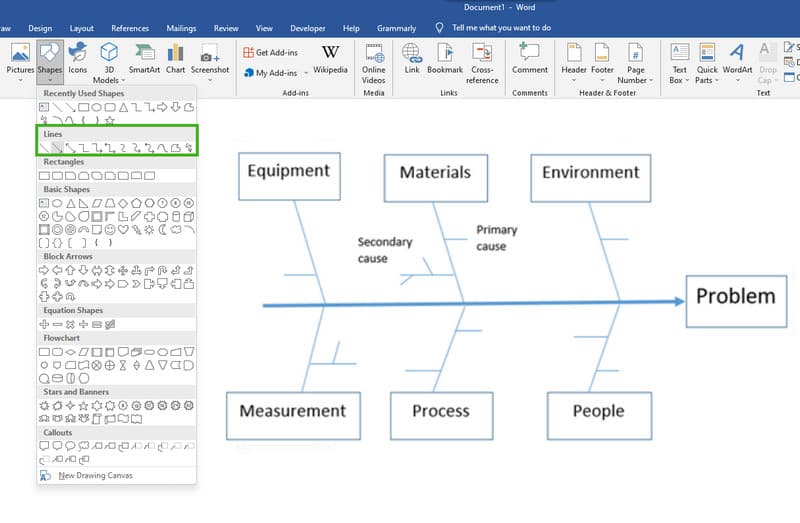Expand the My Add-ins dropdown
Screen dimensions: 800x523
[x=306, y=73]
